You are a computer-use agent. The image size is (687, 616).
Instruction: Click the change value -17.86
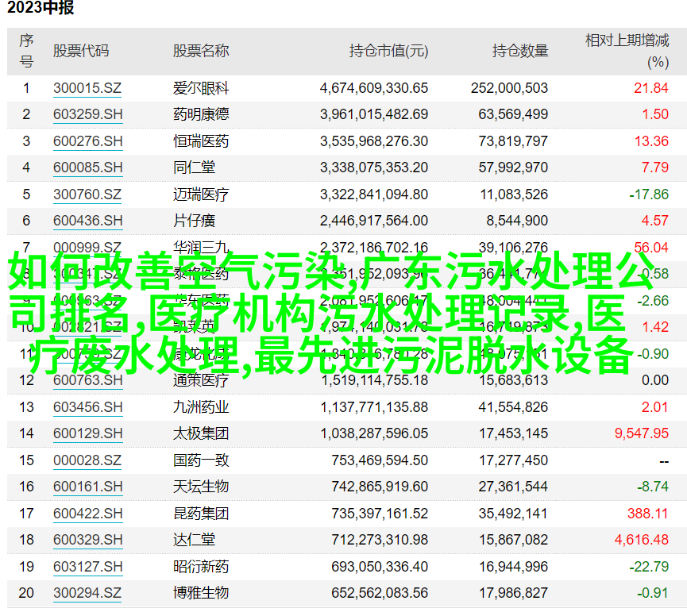[x=649, y=194]
